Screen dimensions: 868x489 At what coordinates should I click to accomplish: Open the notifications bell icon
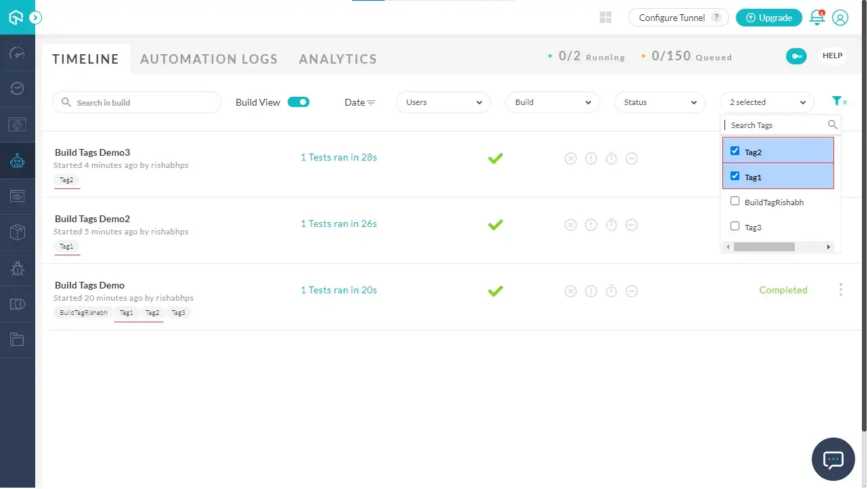[817, 18]
